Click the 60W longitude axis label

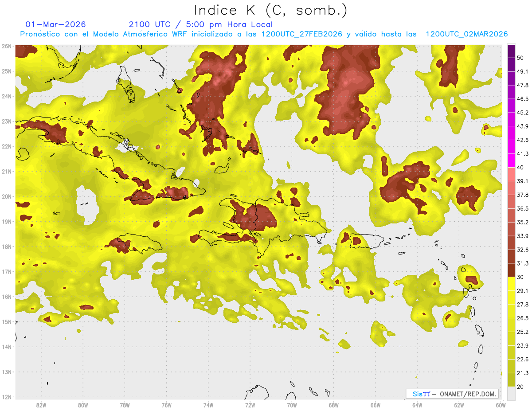coord(501,405)
